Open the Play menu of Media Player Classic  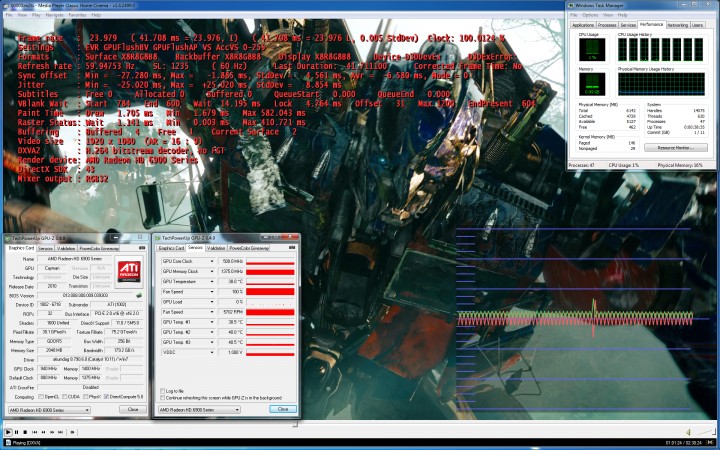pos(36,15)
